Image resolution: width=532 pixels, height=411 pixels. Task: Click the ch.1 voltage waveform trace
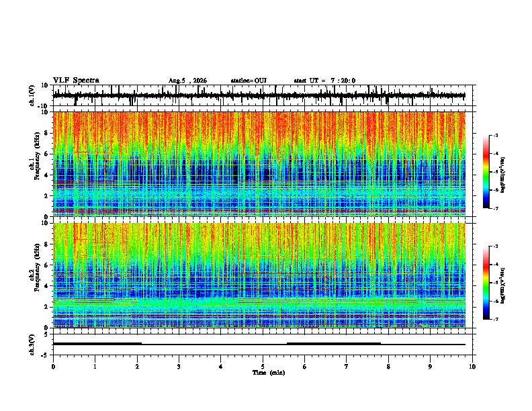click(259, 96)
